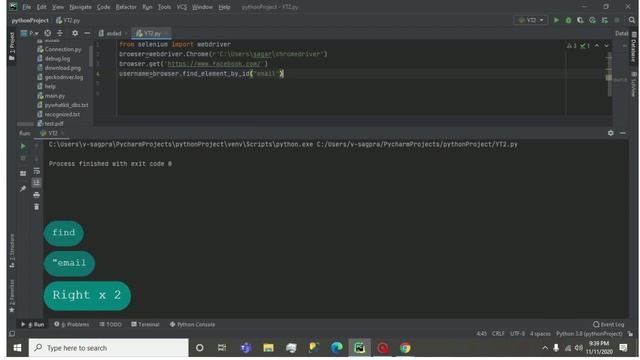Rerun YT2 from Run panel play icon
This screenshot has width=640, height=360.
tap(23, 146)
